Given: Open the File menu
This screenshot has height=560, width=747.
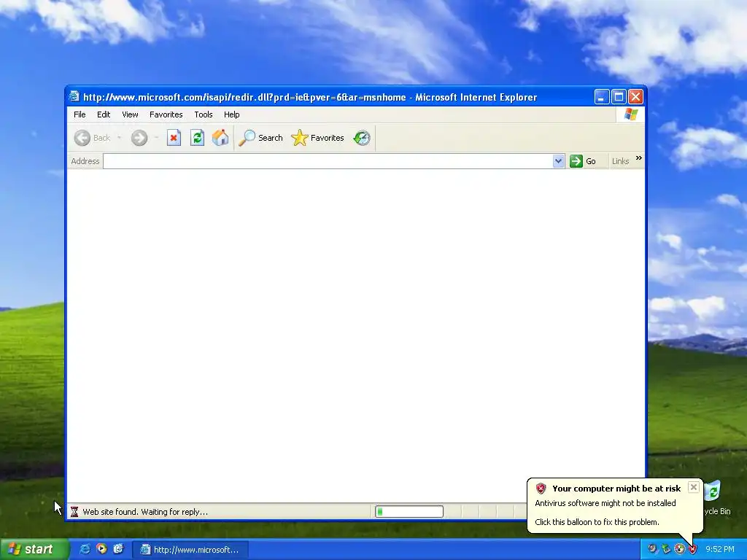Looking at the screenshot, I should click(80, 114).
